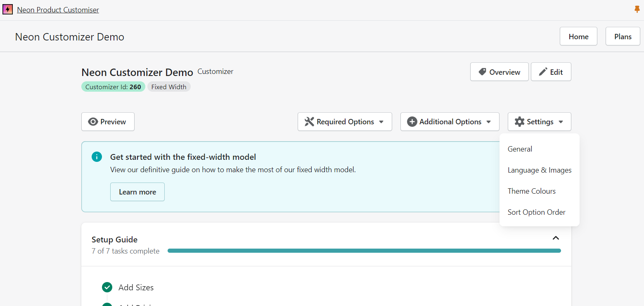Screen dimensions: 644x306
Task: Click the Neon lightning bolt app icon
Action: click(x=7, y=9)
